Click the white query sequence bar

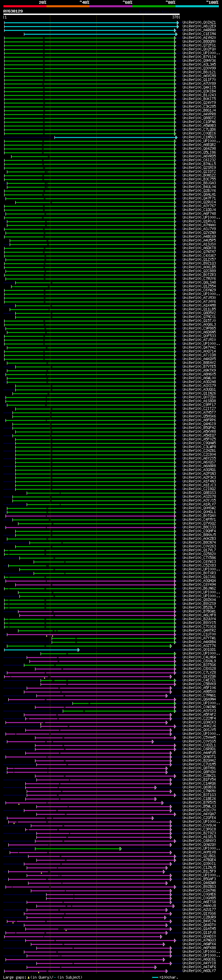[92, 15]
